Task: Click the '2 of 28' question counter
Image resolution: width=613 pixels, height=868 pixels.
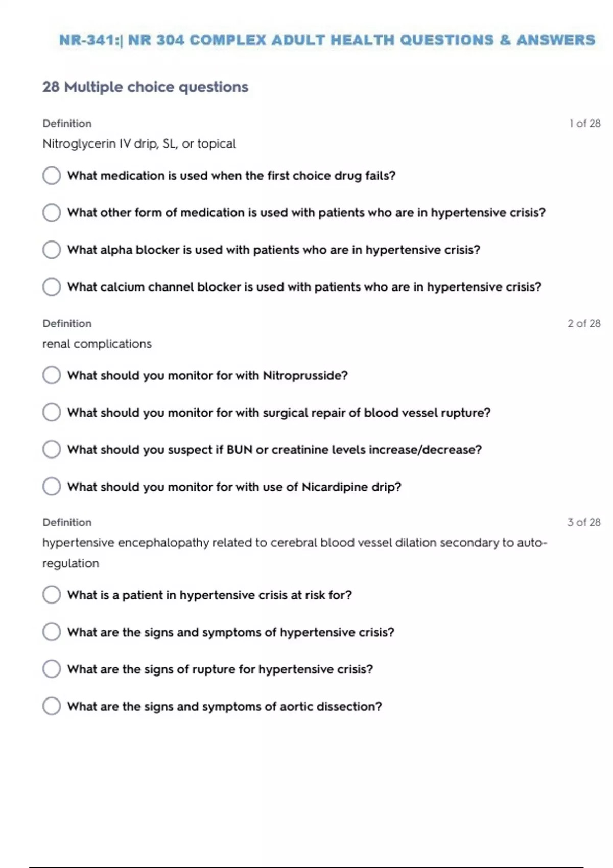Action: coord(584,323)
